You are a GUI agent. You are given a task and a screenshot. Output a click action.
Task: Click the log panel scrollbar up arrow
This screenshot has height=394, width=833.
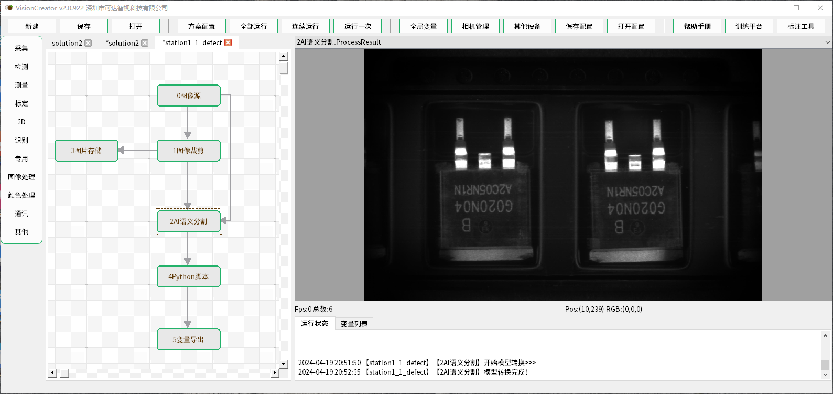click(824, 336)
